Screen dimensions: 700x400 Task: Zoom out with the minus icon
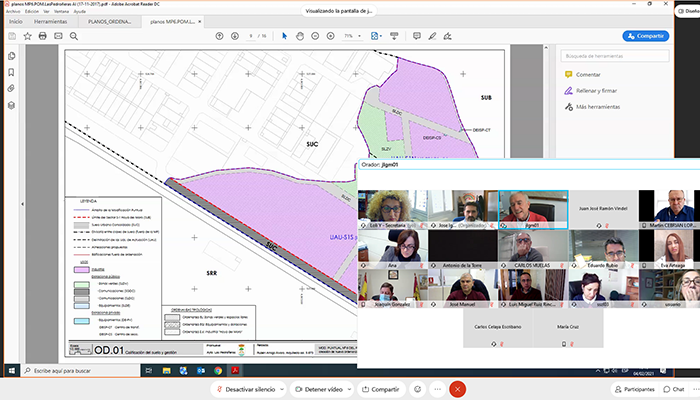(316, 36)
